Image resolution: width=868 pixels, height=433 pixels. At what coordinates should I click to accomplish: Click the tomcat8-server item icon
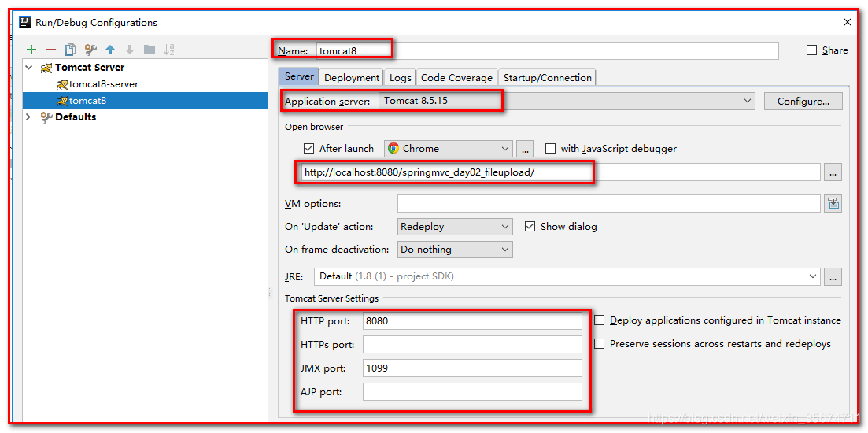click(62, 84)
